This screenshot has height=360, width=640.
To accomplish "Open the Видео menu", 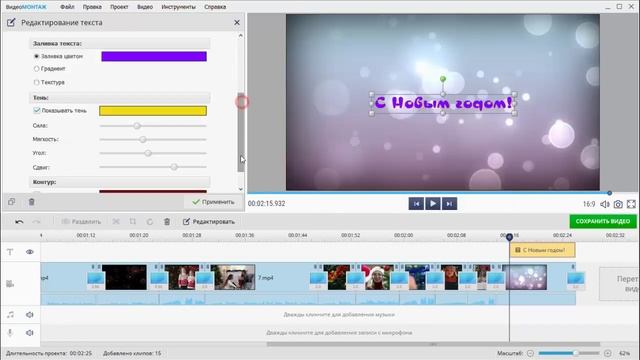I will pos(145,7).
